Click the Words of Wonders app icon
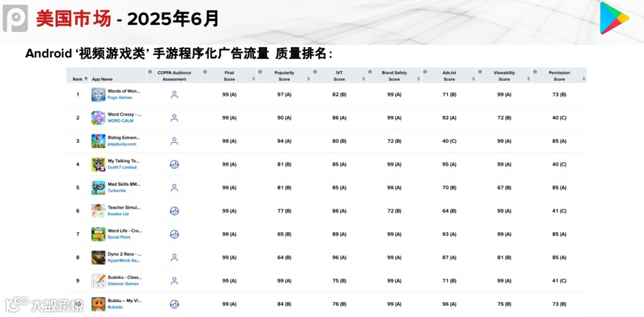The height and width of the screenshot is (317, 644). [x=98, y=94]
